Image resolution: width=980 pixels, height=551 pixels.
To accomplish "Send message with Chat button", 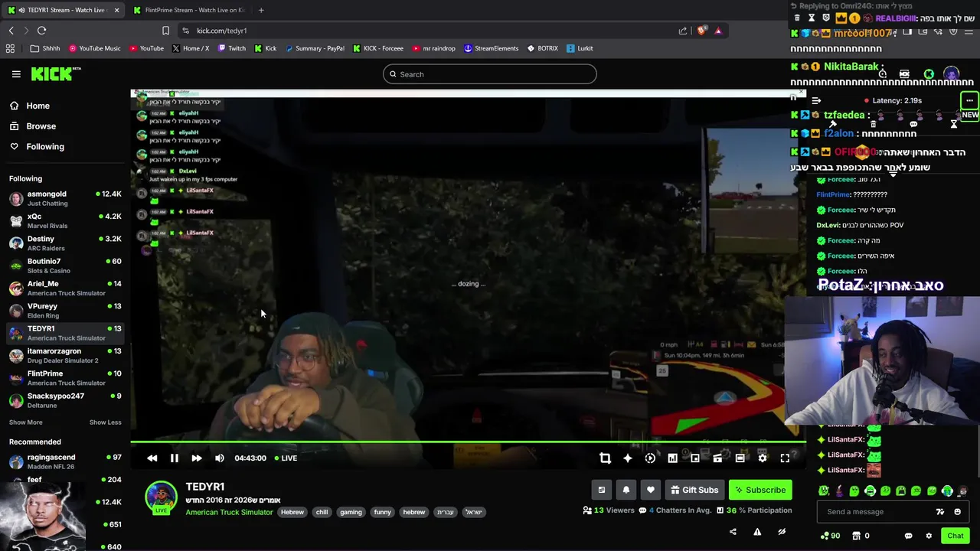I will tap(955, 536).
